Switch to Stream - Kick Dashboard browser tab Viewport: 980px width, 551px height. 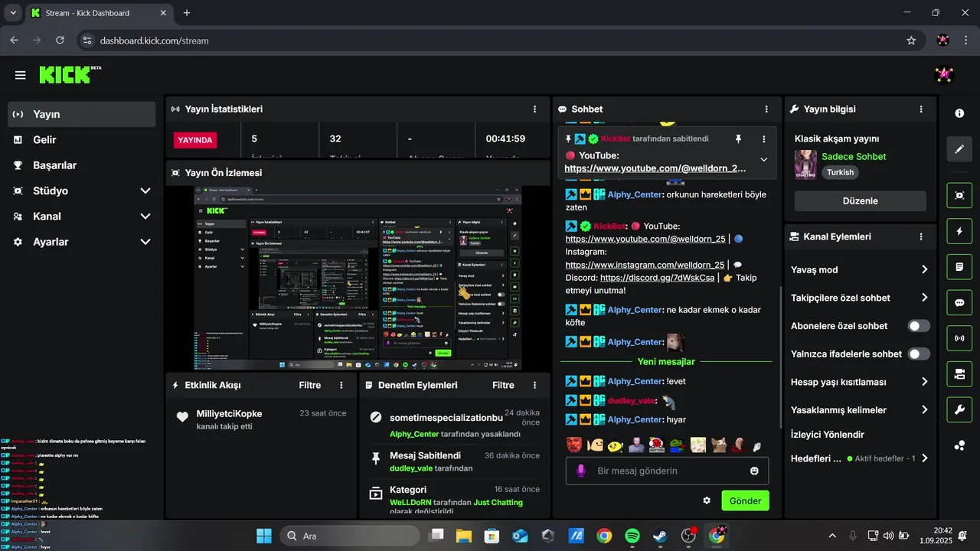(x=98, y=13)
